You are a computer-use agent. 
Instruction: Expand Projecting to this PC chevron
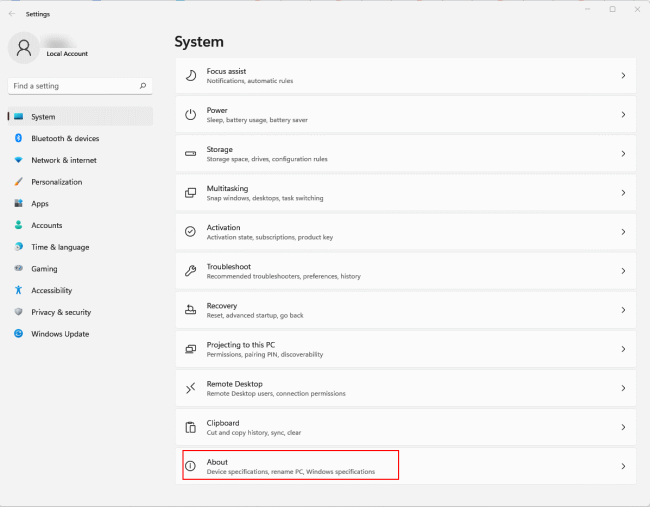[623, 349]
